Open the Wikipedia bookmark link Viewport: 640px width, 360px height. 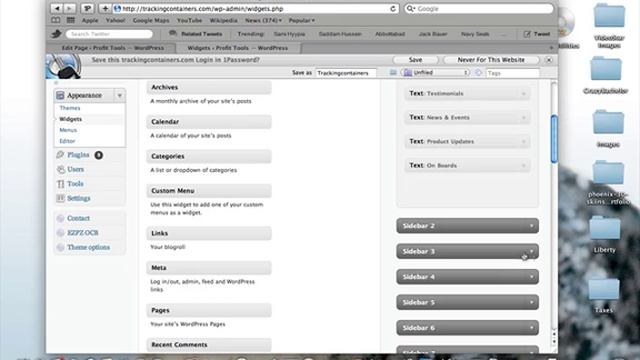[223, 20]
